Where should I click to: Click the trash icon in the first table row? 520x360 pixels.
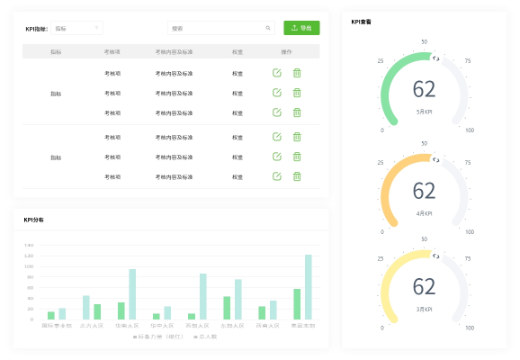(x=297, y=73)
